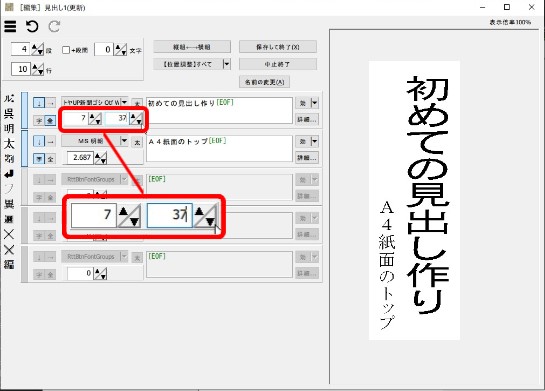Click text box containing 初めての見出し作り
Image resolution: width=545 pixels, height=391 pixels.
(219, 111)
